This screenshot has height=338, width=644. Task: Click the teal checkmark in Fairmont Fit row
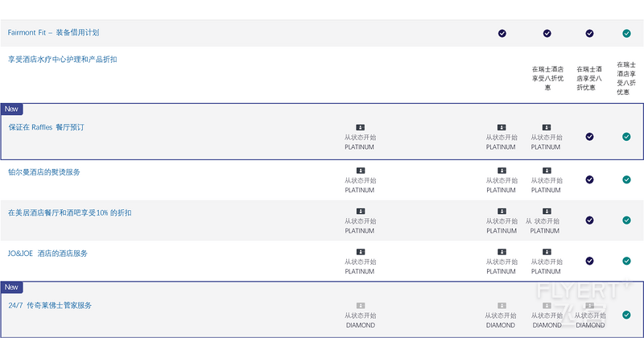click(626, 33)
